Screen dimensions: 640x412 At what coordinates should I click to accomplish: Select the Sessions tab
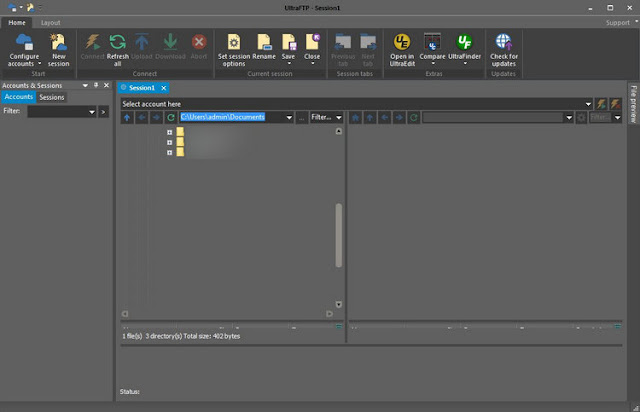click(52, 97)
